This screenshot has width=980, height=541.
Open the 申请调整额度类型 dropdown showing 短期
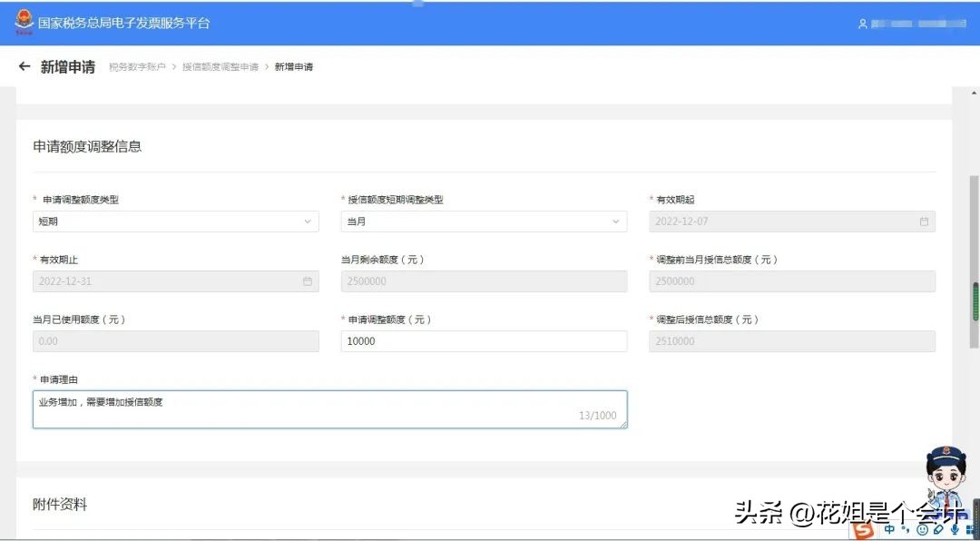pos(175,221)
